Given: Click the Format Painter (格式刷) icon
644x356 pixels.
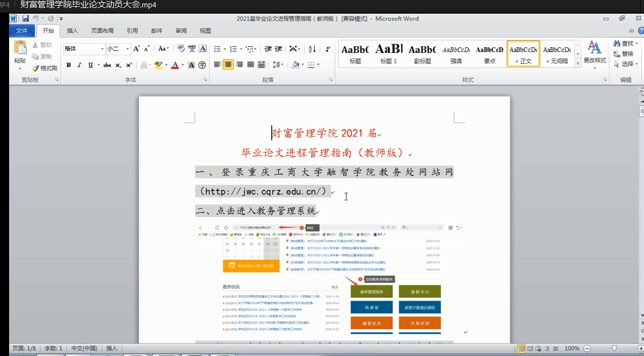Looking at the screenshot, I should (x=35, y=68).
